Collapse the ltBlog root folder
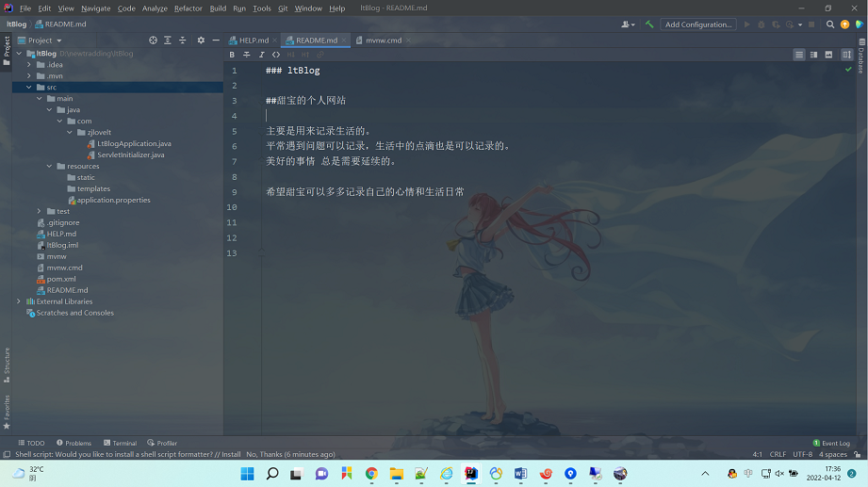This screenshot has width=868, height=487. click(x=20, y=54)
